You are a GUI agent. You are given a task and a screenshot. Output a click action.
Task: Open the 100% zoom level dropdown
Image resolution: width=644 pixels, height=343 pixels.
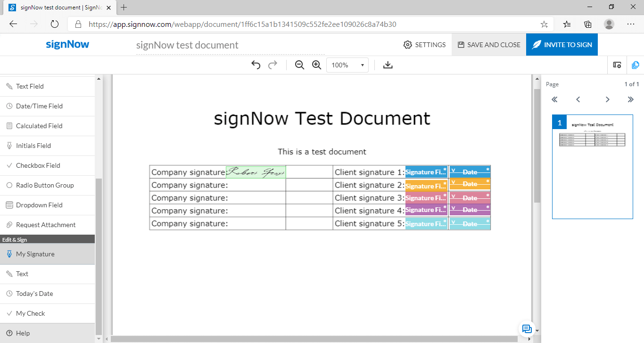(347, 65)
